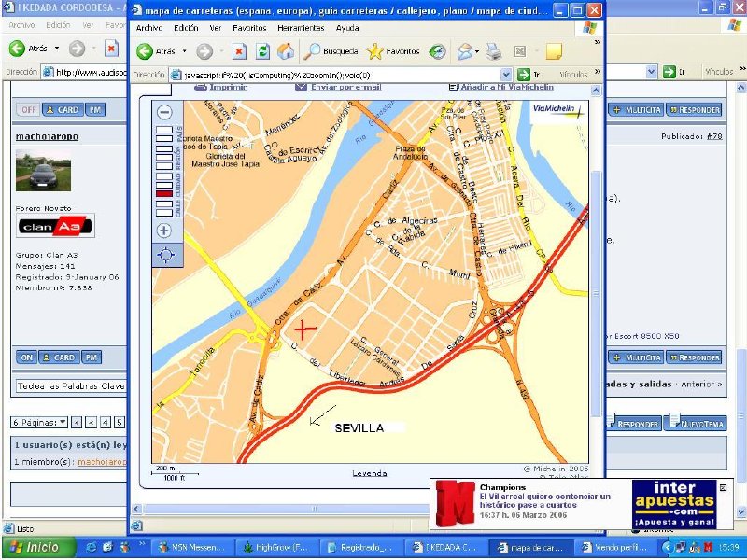Click the Stop loading icon
Viewport: 747px width, 560px height.
point(240,50)
